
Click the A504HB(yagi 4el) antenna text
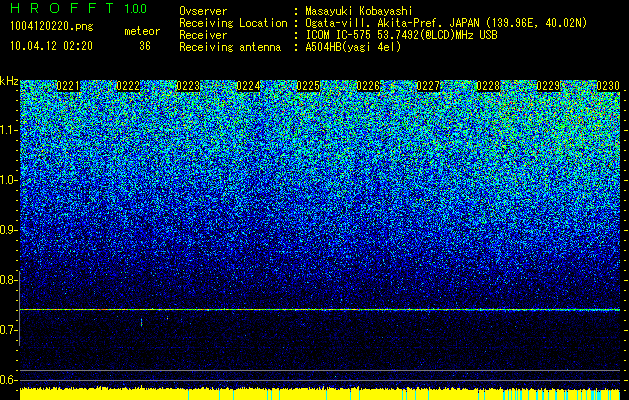tap(353, 47)
